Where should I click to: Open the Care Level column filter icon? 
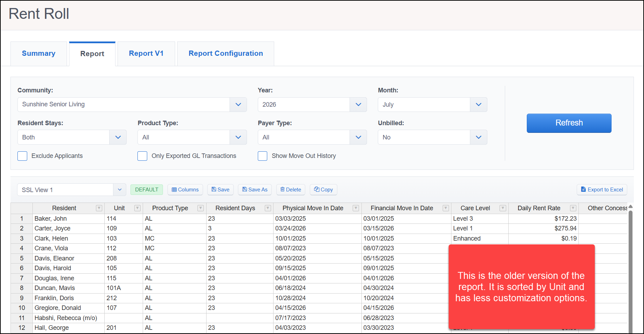503,208
